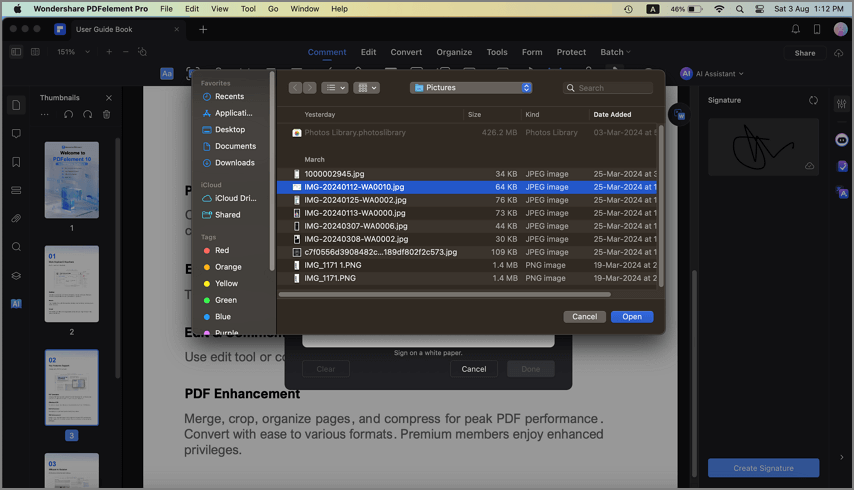Expand the Batch menu
The height and width of the screenshot is (490, 854).
point(615,52)
